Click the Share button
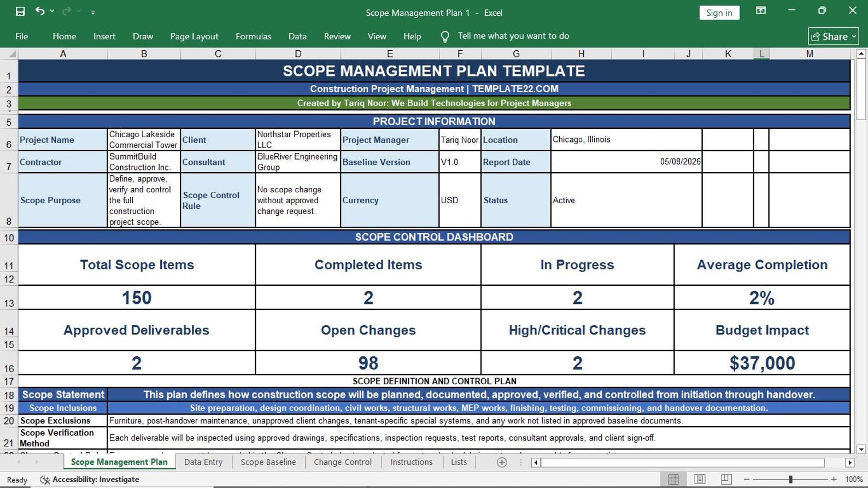 tap(834, 36)
